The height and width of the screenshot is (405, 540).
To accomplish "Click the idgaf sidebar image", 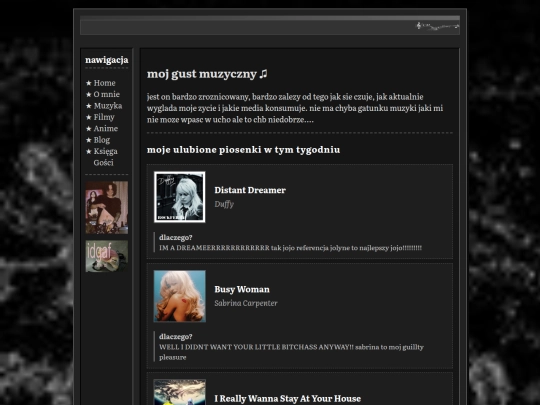I will [x=107, y=256].
